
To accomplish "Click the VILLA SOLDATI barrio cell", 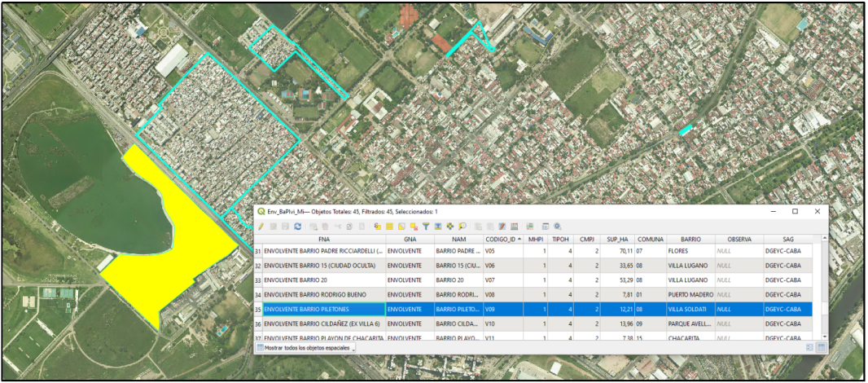I will (690, 309).
